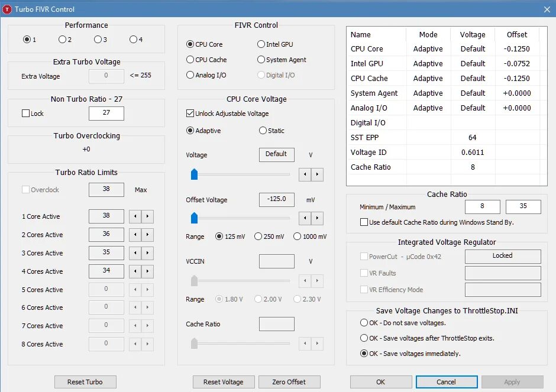Click the ThrottleStop title bar icon
The width and height of the screenshot is (556, 392).
pyautogui.click(x=7, y=9)
